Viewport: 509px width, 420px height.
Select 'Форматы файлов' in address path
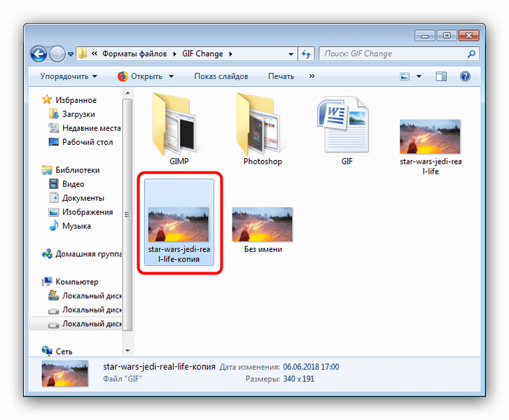tap(134, 54)
